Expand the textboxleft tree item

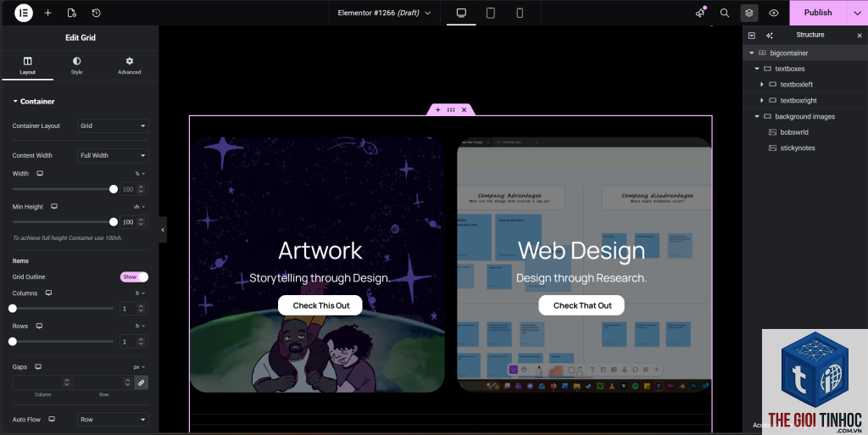[762, 84]
